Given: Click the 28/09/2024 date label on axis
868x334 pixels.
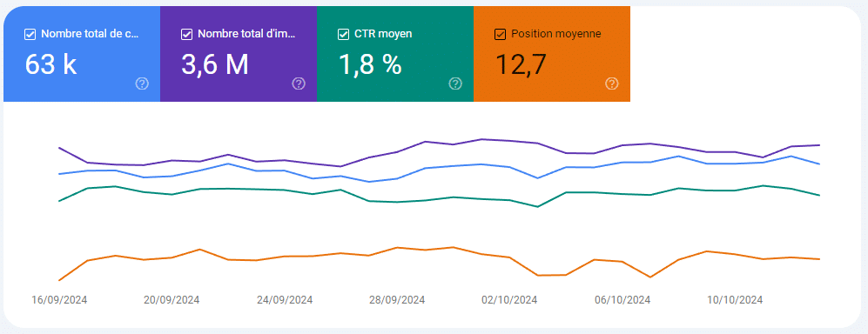Looking at the screenshot, I should [x=397, y=300].
